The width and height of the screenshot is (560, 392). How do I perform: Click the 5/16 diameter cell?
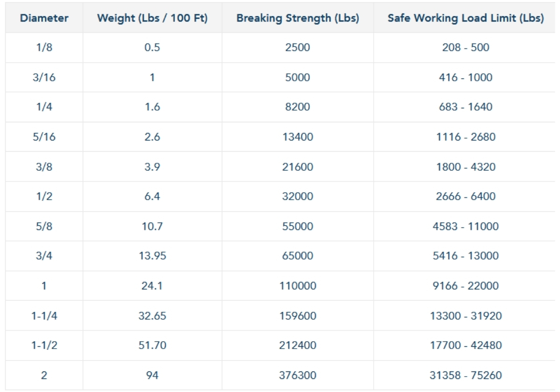coord(44,137)
